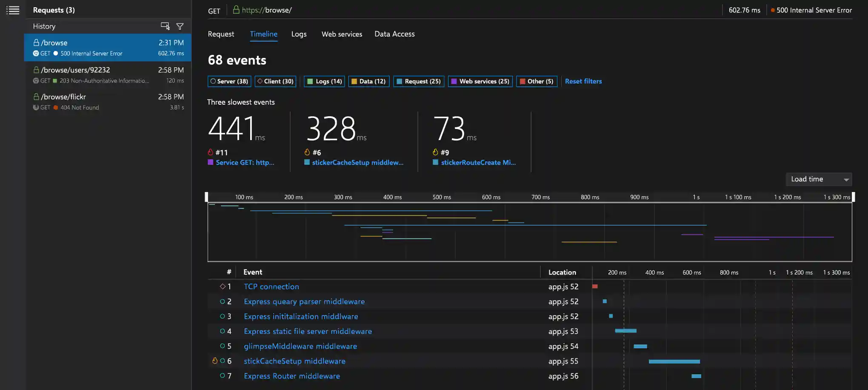
Task: Click the diamond icon on TCP connection event
Action: pos(223,287)
